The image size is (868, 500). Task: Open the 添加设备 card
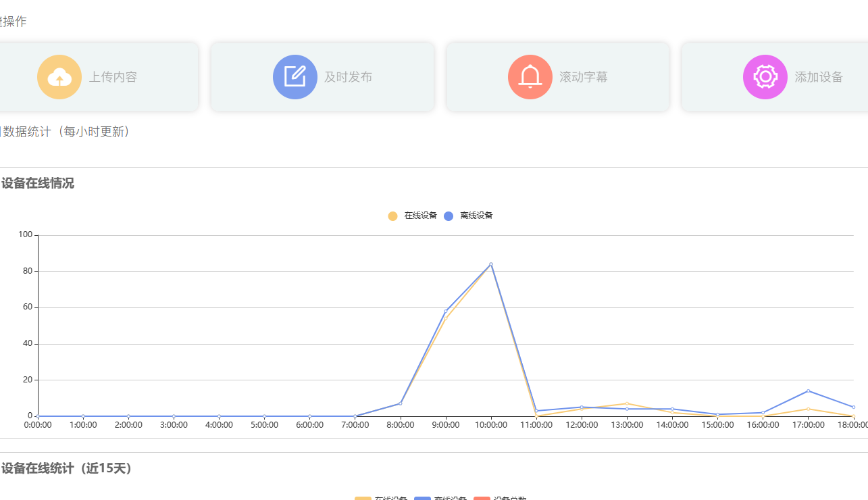pyautogui.click(x=775, y=77)
